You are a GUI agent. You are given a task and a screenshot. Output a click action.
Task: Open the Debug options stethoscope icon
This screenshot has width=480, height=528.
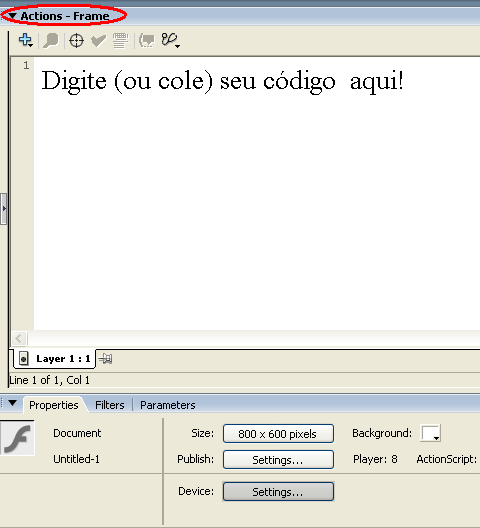click(x=170, y=40)
